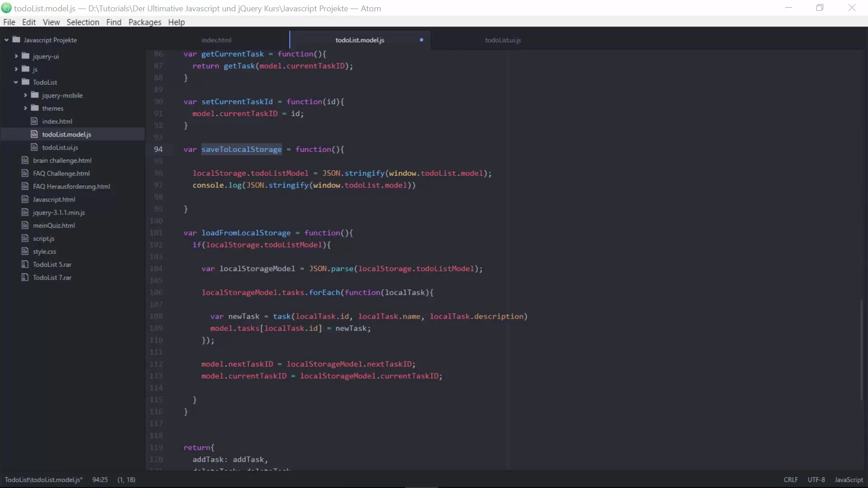Click the CRLF line ending selector

(791, 480)
